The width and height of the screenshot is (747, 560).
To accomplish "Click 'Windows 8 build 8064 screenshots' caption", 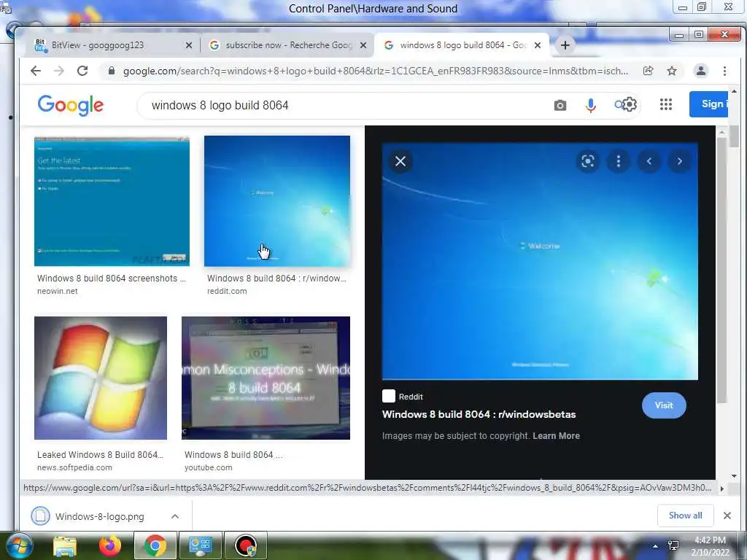I will click(x=112, y=279).
